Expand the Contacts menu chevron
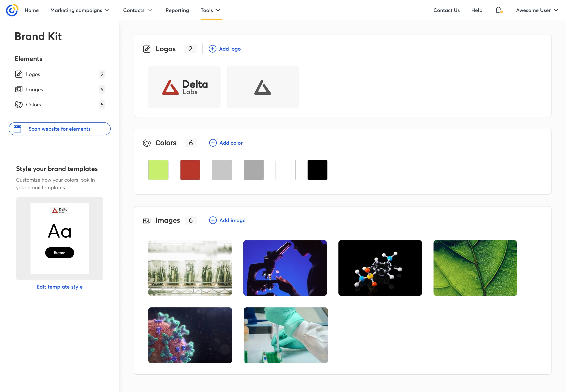The image size is (566, 392). [x=150, y=10]
